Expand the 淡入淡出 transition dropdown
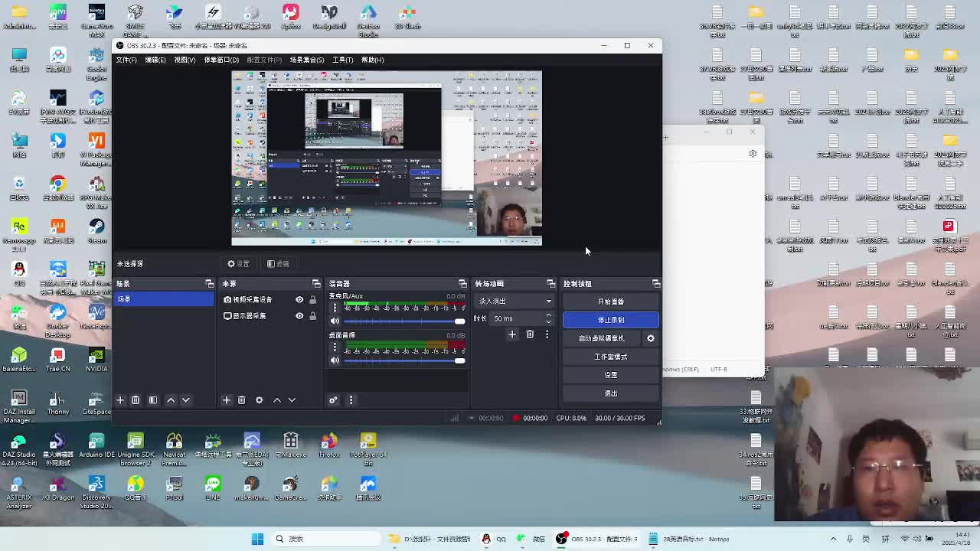980x551 pixels. (514, 302)
